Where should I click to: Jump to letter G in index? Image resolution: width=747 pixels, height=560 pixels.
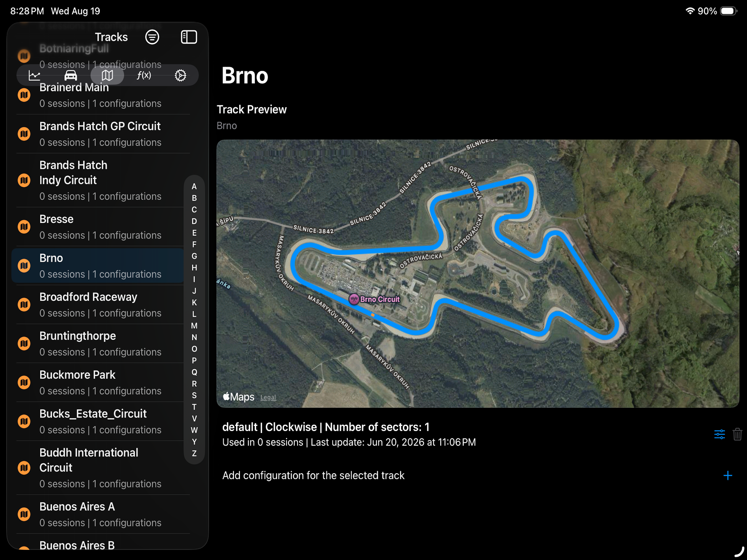click(x=194, y=256)
